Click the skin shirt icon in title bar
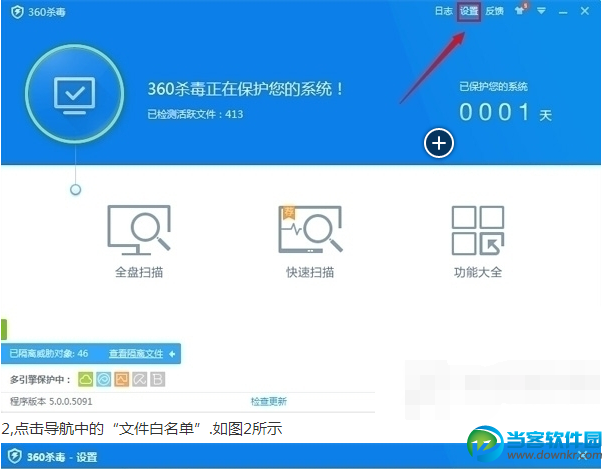Screen dimensions: 603x469 pos(520,10)
